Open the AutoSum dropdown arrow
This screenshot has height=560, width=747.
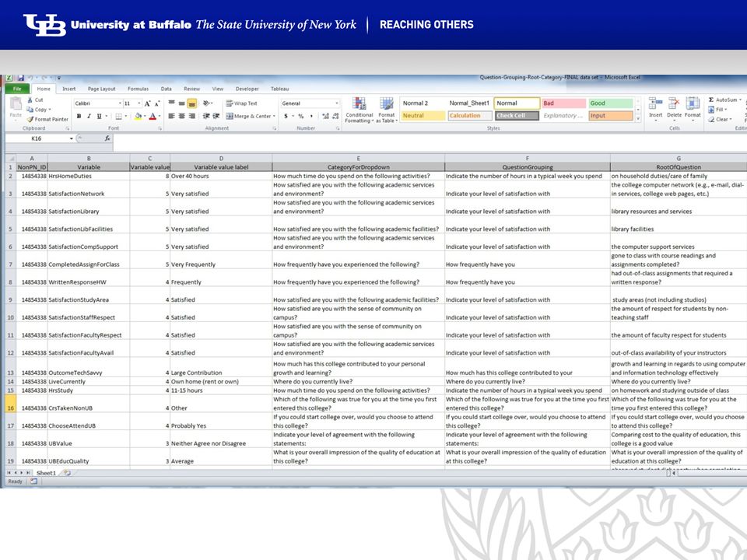741,100
